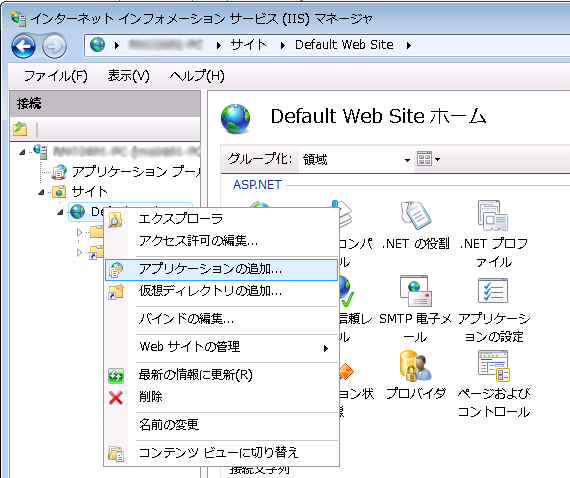570x478 pixels.
Task: Choose 最新の情報に更新(R) menu entry
Action: coord(221,375)
